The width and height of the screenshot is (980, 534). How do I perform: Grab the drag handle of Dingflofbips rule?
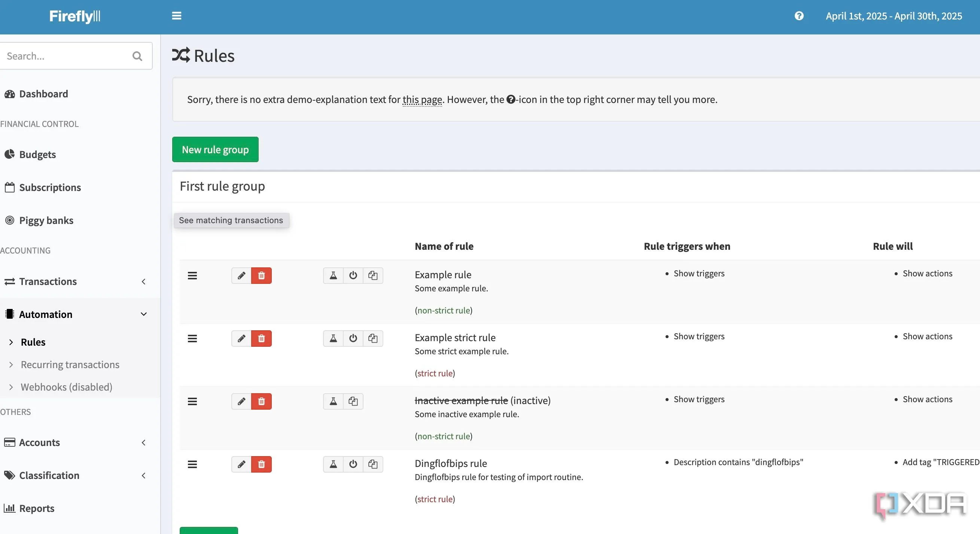tap(192, 464)
